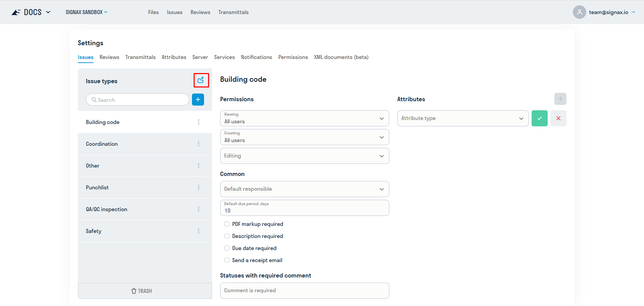Switch to the Reviews settings tab
644x306 pixels.
[109, 57]
